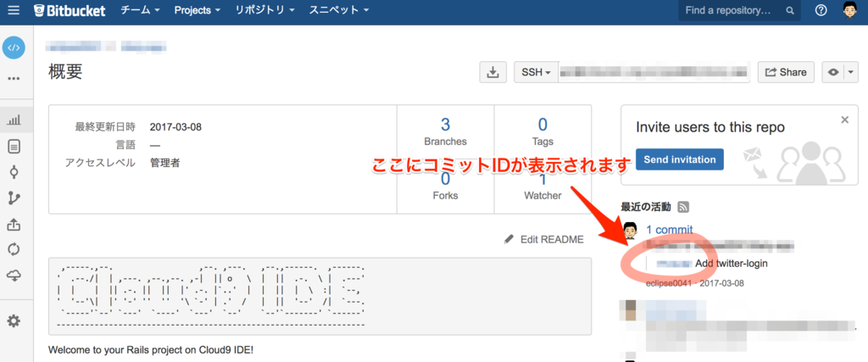Viewport: 868px width, 362px height.
Task: Click the アクセスレベル value 管理者
Action: pos(164,164)
